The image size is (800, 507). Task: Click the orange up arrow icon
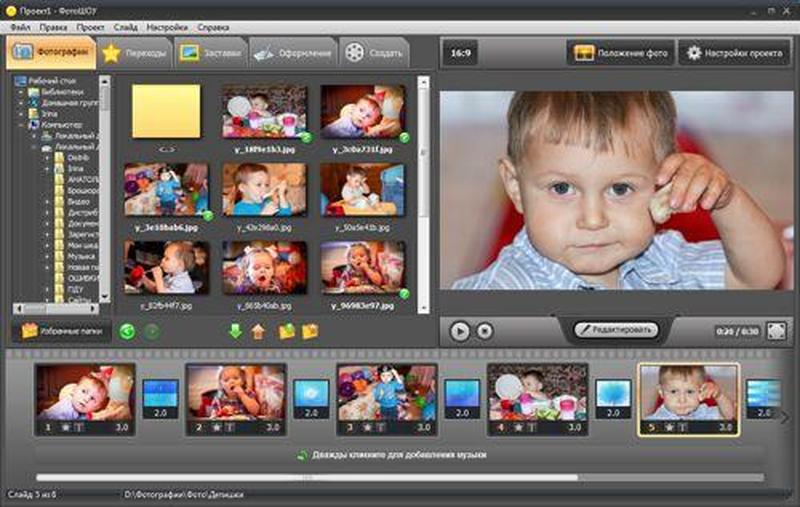258,331
